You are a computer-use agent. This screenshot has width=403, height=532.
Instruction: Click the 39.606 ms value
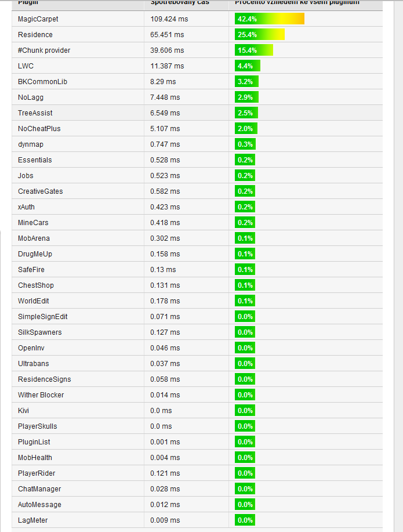[x=167, y=50]
